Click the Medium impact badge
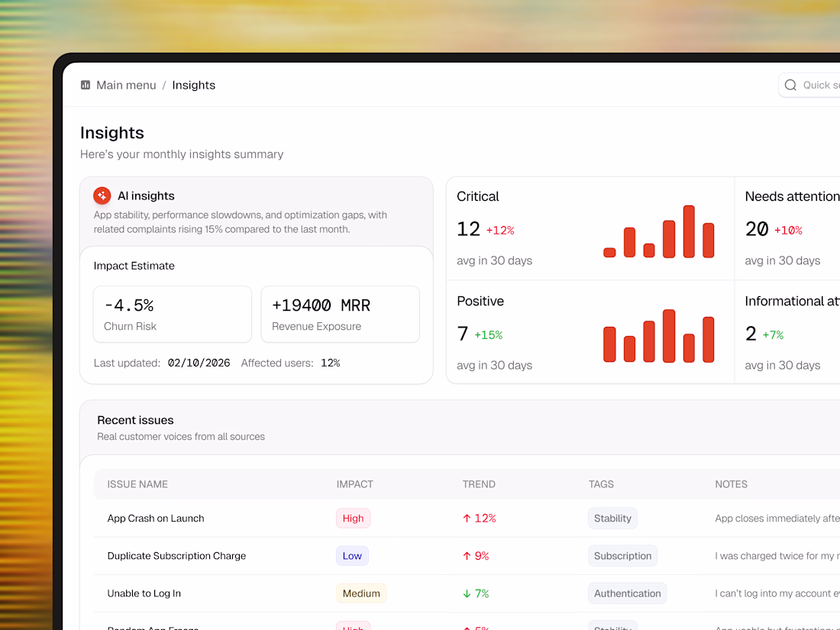The image size is (840, 630). click(361, 593)
